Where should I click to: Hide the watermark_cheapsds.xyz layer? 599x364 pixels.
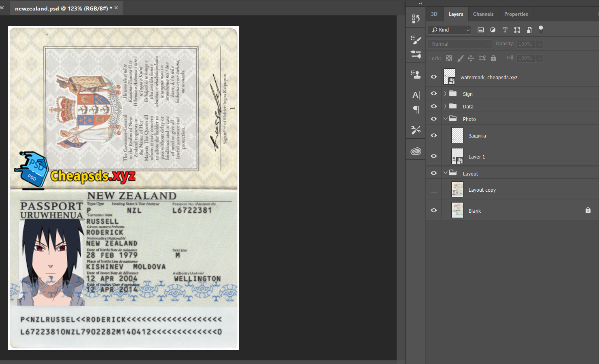[x=434, y=77]
